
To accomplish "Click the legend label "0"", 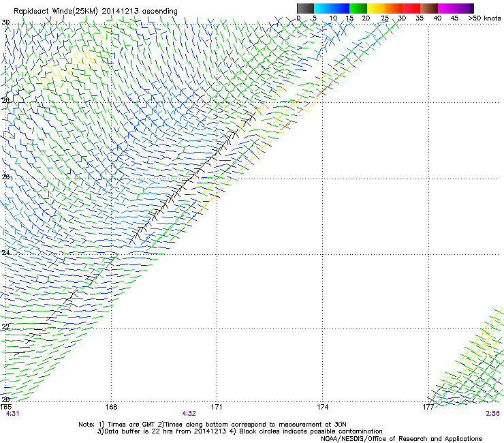I will (298, 18).
